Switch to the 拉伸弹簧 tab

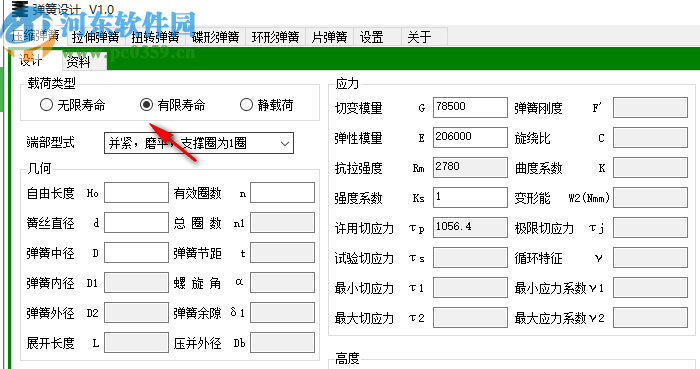(x=96, y=37)
